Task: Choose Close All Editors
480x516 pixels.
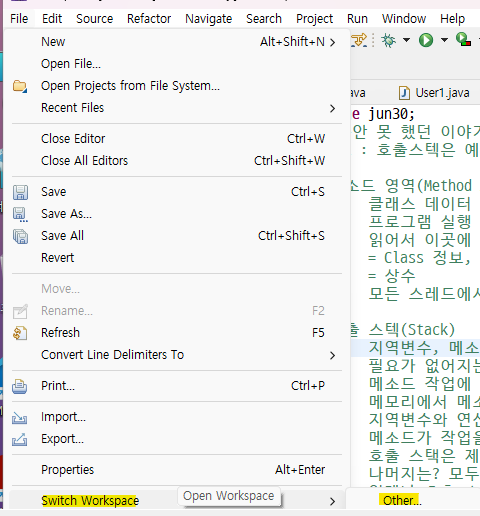Action: click(x=177, y=161)
